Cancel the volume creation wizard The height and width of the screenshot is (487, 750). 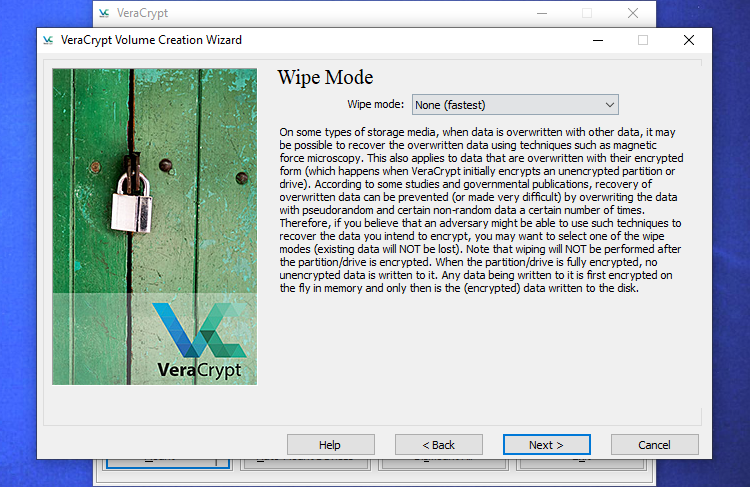tap(654, 445)
